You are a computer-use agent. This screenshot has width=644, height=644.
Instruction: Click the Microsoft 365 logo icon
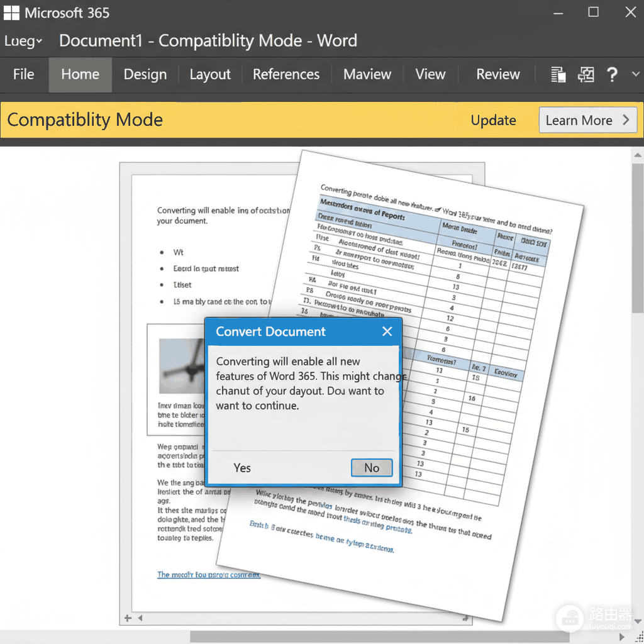11,13
